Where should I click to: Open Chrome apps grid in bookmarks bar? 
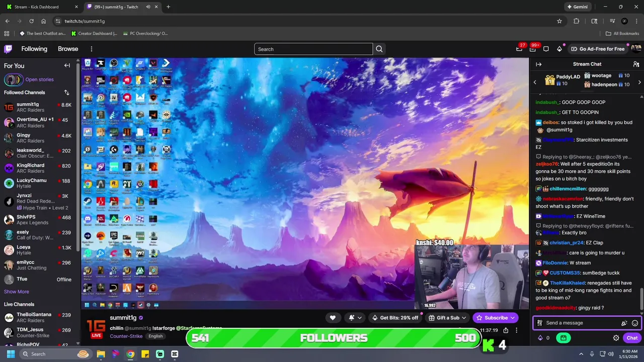7,34
